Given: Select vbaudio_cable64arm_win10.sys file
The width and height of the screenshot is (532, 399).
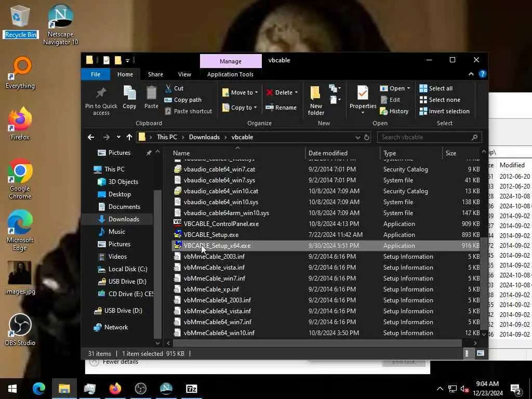Looking at the screenshot, I should coord(227,213).
